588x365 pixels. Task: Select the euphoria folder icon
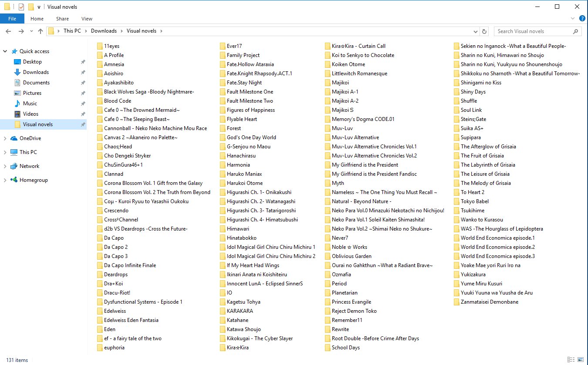tap(100, 348)
